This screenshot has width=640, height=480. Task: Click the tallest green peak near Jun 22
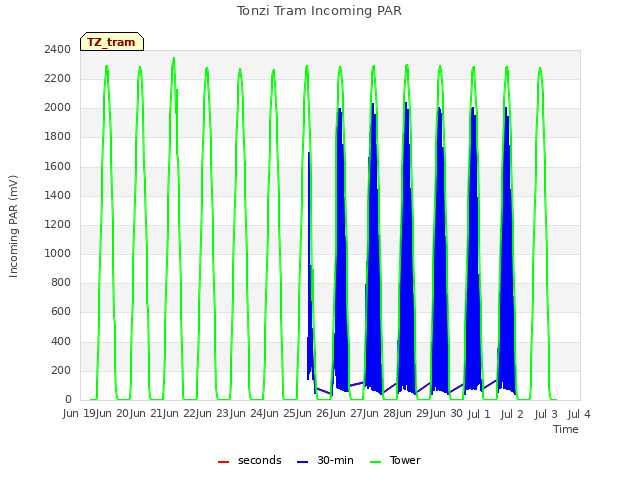coord(174,58)
